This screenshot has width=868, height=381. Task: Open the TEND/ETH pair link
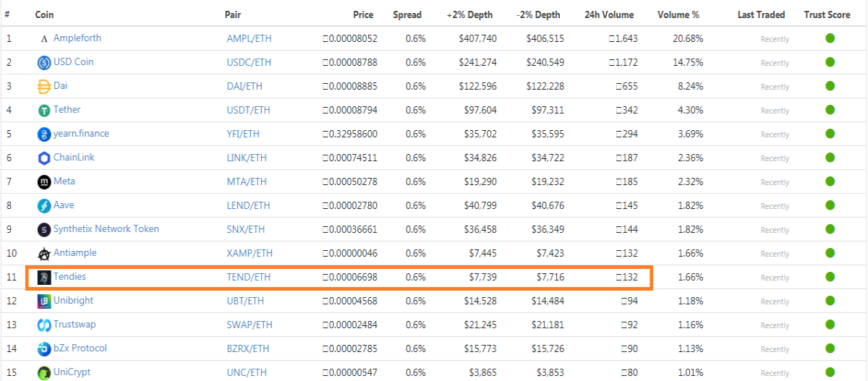(x=248, y=278)
